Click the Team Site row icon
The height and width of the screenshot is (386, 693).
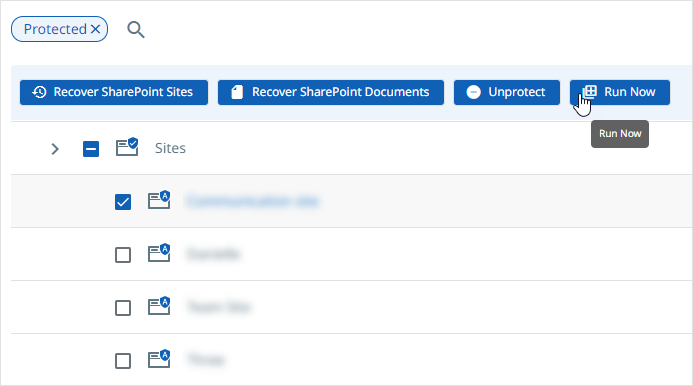pos(159,306)
